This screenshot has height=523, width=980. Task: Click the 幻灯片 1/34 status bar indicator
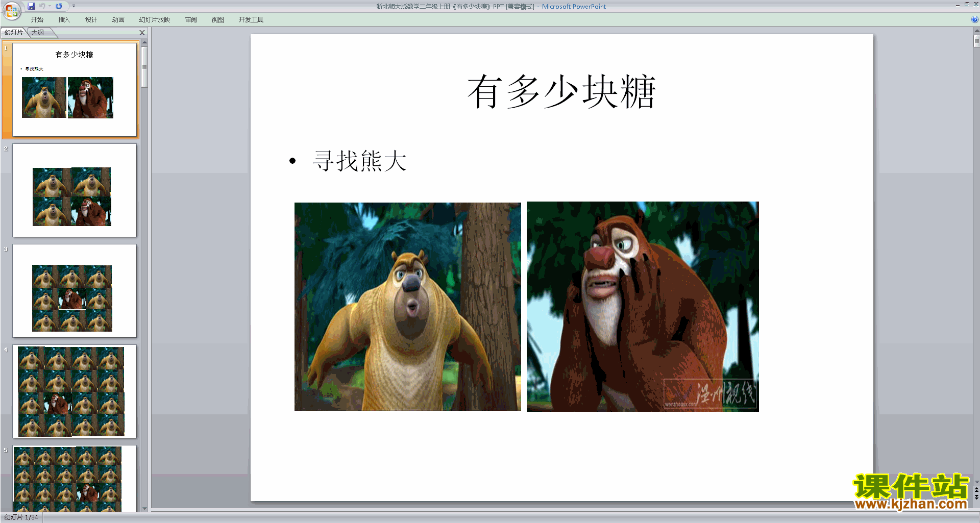pos(21,517)
